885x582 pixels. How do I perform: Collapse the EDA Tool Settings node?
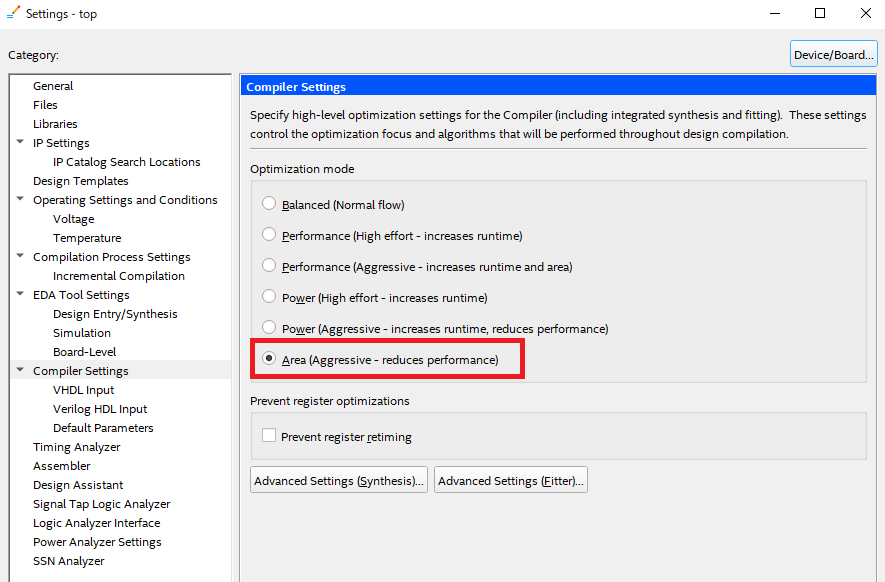click(20, 295)
